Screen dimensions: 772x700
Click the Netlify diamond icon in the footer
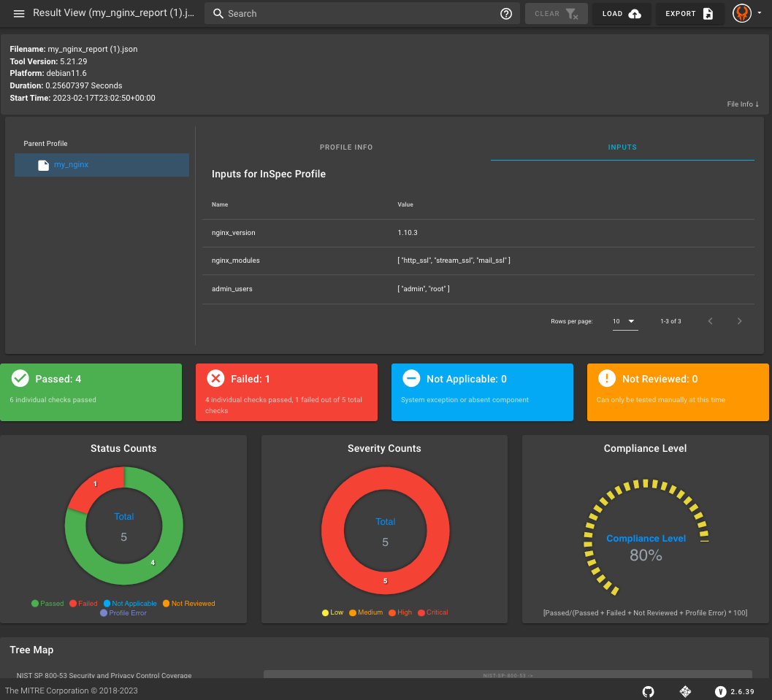point(685,691)
